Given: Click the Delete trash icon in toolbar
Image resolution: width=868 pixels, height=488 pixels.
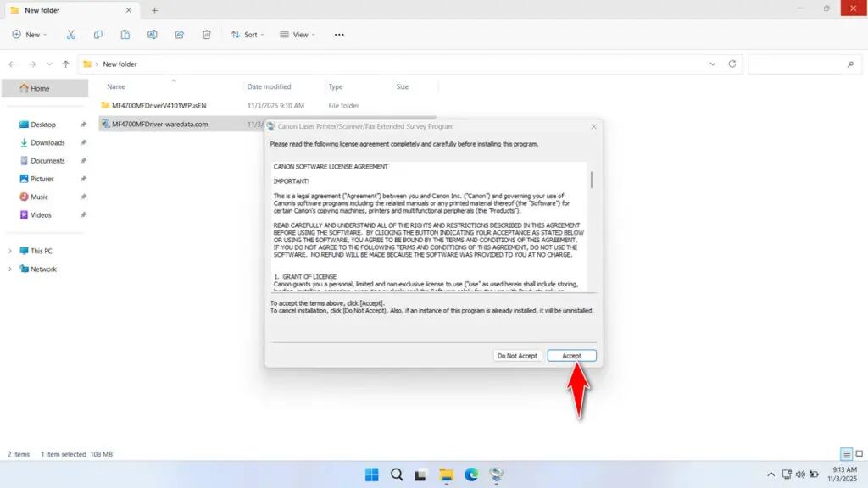Looking at the screenshot, I should (x=207, y=35).
